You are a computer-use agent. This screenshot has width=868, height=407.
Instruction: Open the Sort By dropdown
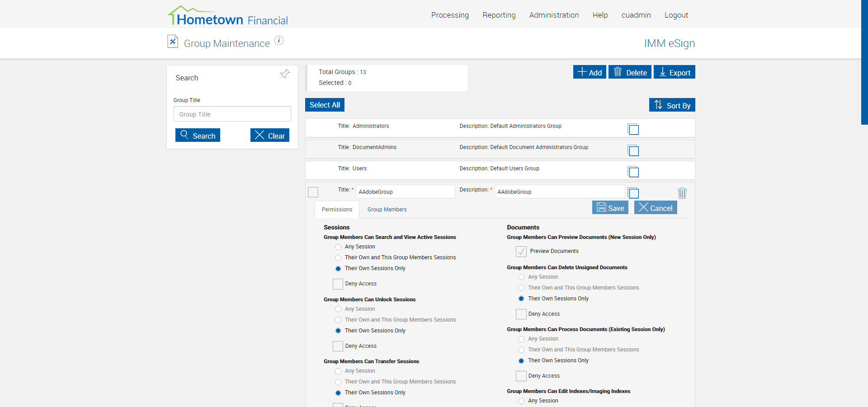click(672, 105)
